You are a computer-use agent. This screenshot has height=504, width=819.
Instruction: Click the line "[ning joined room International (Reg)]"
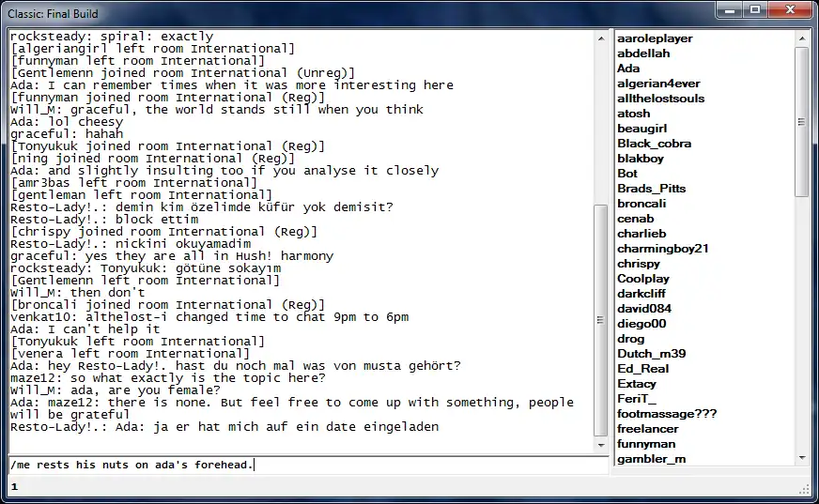click(152, 159)
